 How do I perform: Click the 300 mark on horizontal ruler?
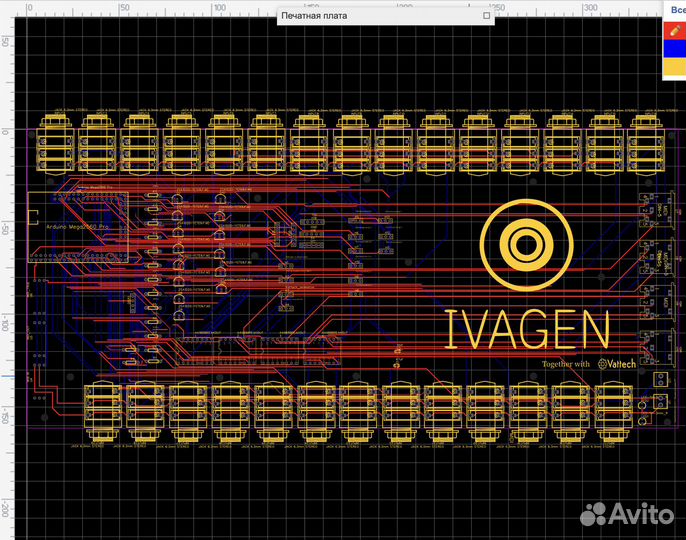pyautogui.click(x=590, y=8)
